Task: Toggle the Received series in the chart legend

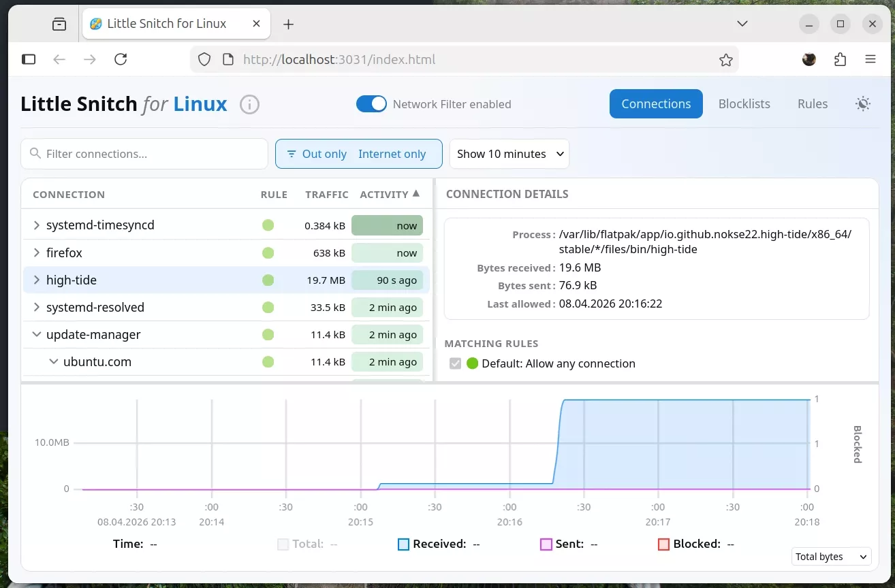Action: [x=403, y=544]
